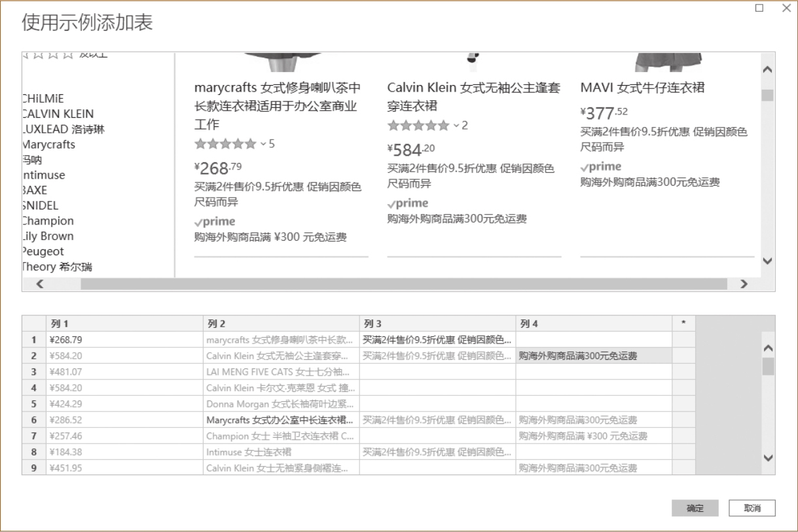The width and height of the screenshot is (798, 532).
Task: Click the prime badge under Calvin Klein product
Action: coord(407,204)
